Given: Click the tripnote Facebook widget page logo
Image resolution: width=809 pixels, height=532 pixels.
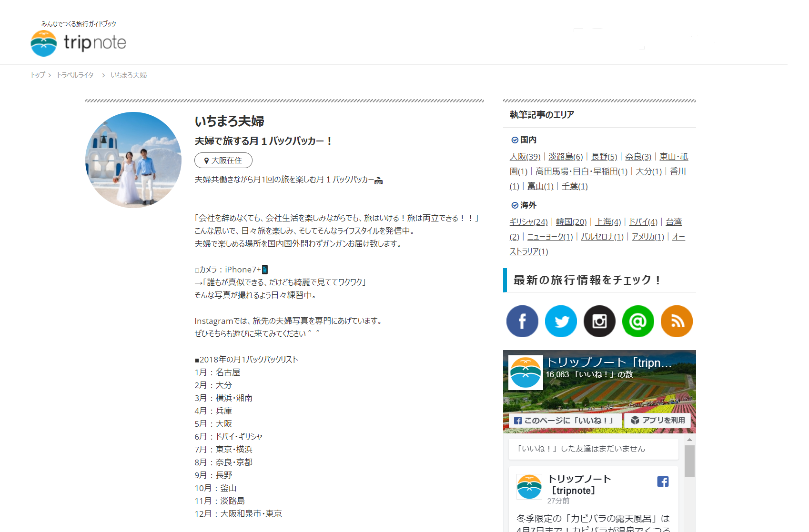Looking at the screenshot, I should coord(526,372).
